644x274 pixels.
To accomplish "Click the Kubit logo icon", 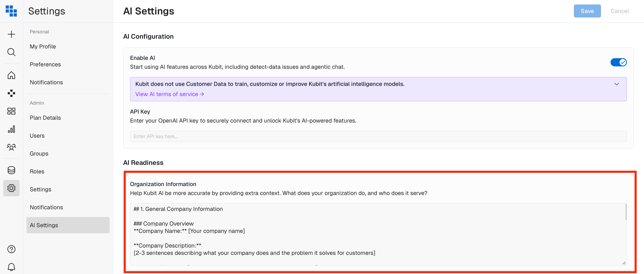I will point(11,11).
